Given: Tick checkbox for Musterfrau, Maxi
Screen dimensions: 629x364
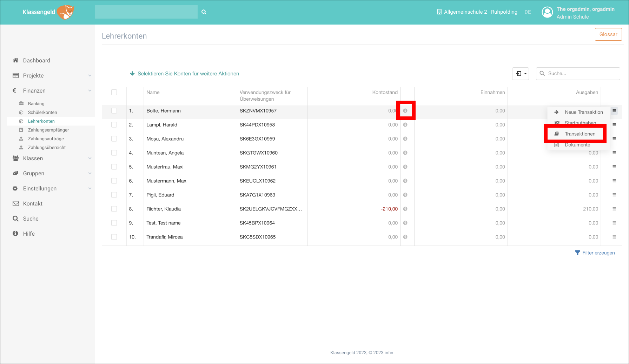Looking at the screenshot, I should pos(114,167).
